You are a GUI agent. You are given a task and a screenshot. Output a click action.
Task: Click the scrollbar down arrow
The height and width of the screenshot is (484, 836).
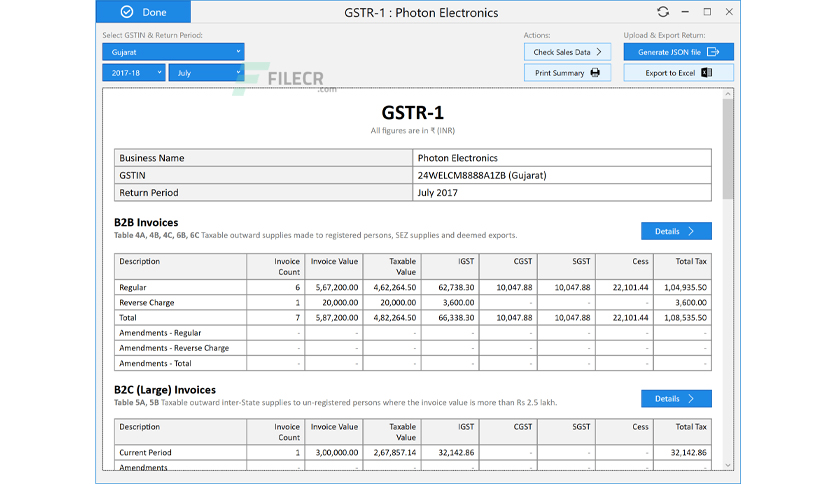pos(728,465)
